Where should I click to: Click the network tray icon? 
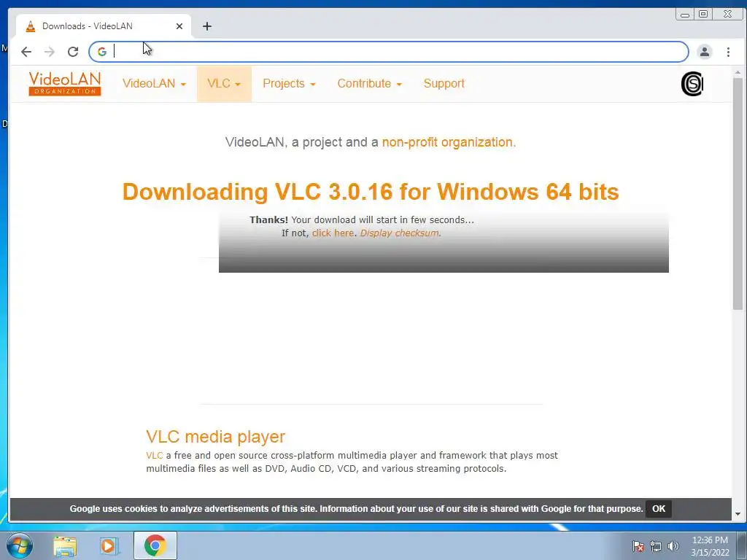point(656,546)
